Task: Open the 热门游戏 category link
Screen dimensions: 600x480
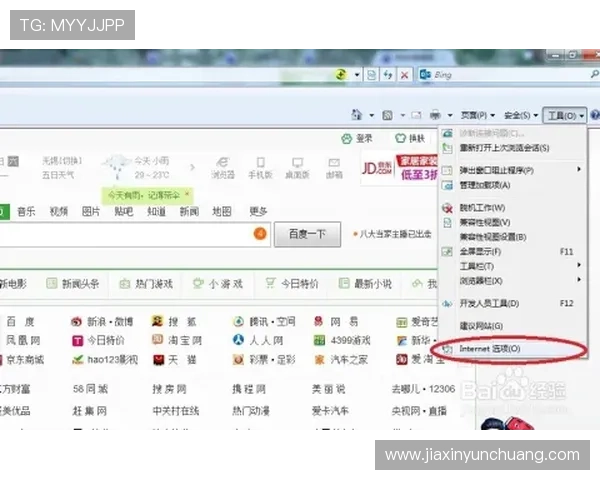Action: tap(146, 284)
